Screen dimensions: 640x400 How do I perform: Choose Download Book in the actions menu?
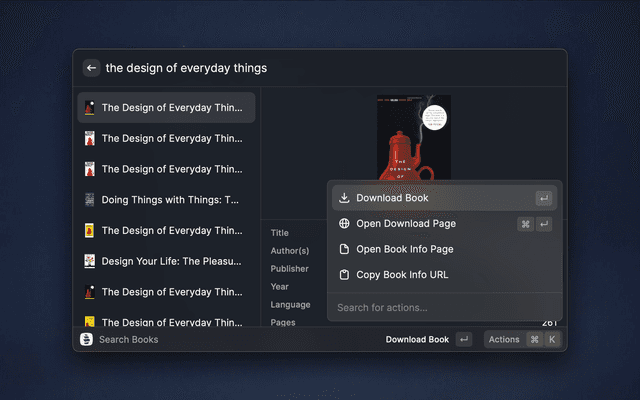[392, 198]
